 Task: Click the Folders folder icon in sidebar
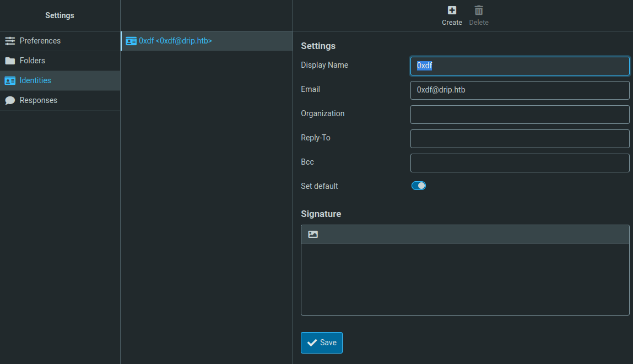coord(10,61)
